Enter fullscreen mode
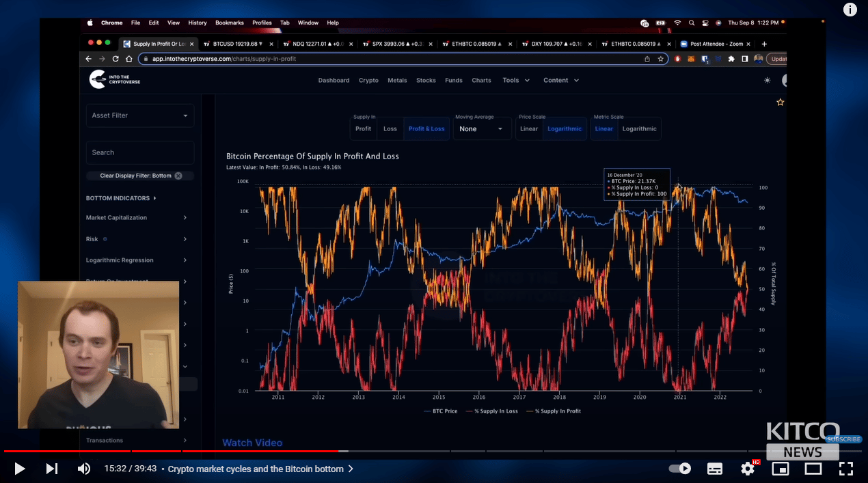The width and height of the screenshot is (868, 483). click(846, 469)
